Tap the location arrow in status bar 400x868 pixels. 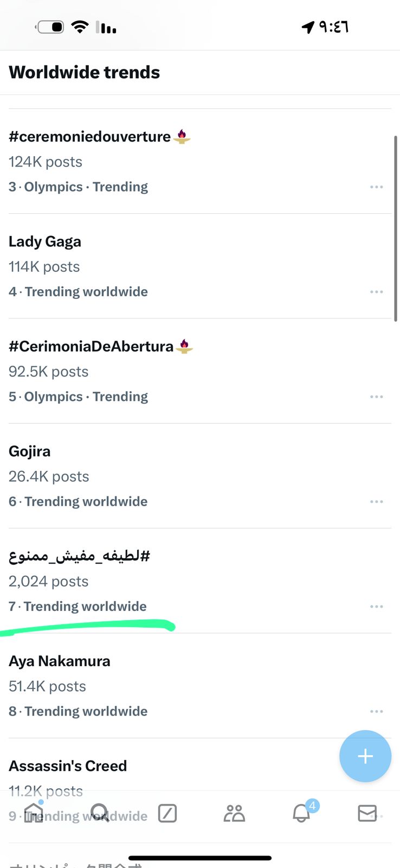pos(308,27)
